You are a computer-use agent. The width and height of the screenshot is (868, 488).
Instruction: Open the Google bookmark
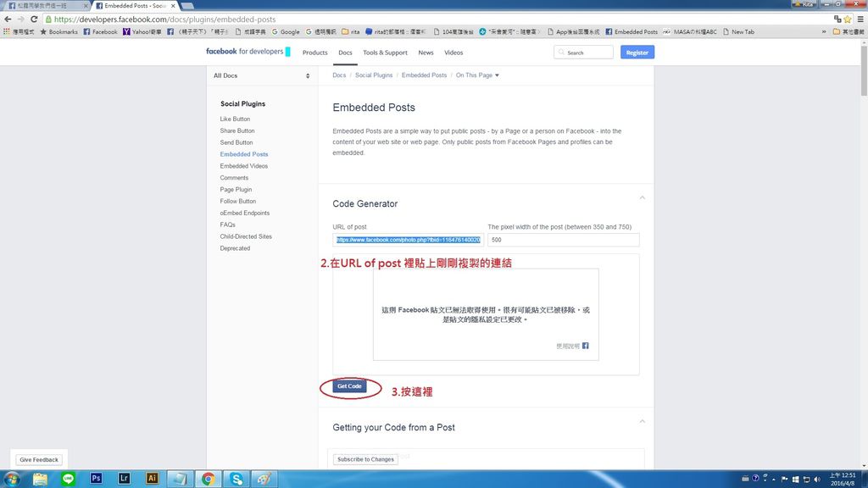click(x=286, y=31)
